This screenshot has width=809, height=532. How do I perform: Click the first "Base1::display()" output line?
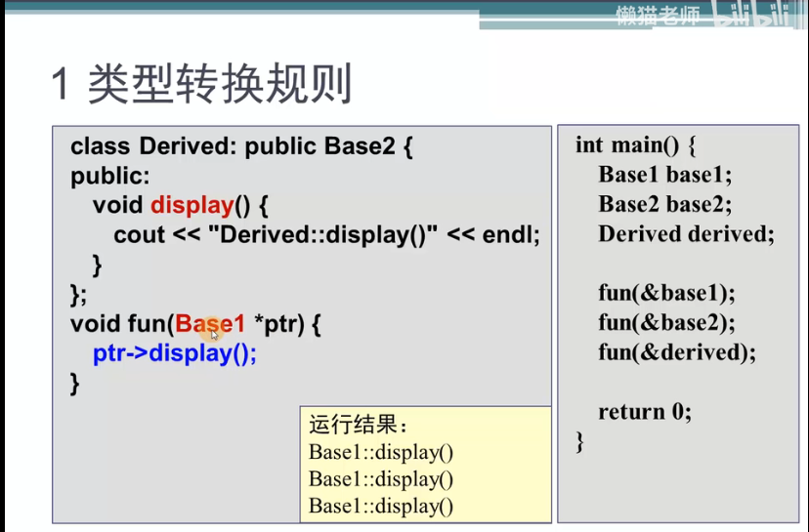(x=381, y=452)
